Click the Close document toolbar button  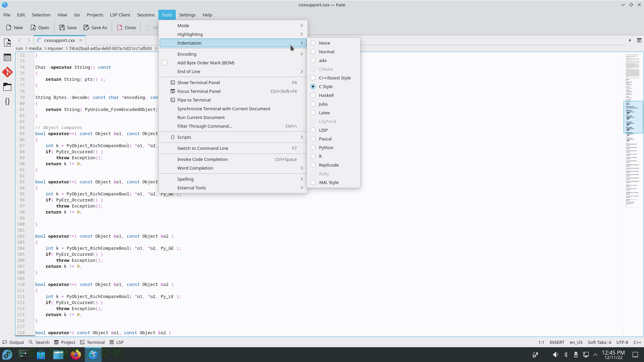(x=126, y=27)
